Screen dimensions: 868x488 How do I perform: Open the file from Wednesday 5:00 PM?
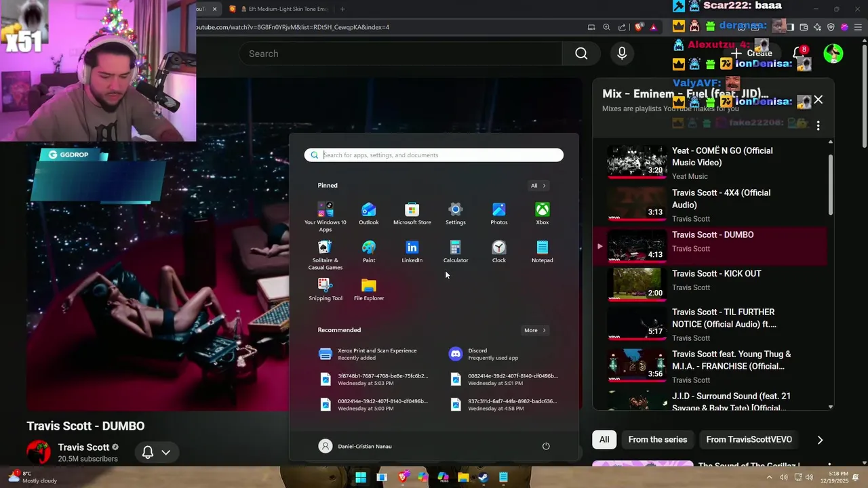tap(374, 404)
